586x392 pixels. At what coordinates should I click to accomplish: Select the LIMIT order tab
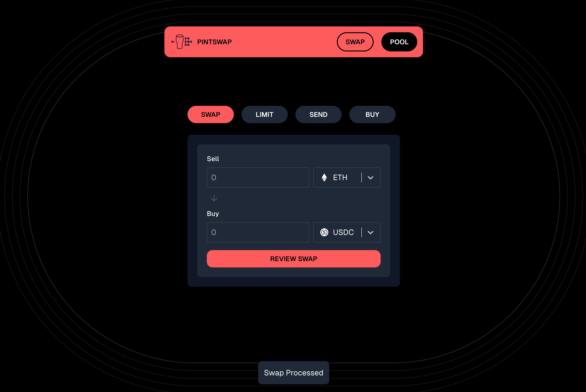tap(265, 114)
